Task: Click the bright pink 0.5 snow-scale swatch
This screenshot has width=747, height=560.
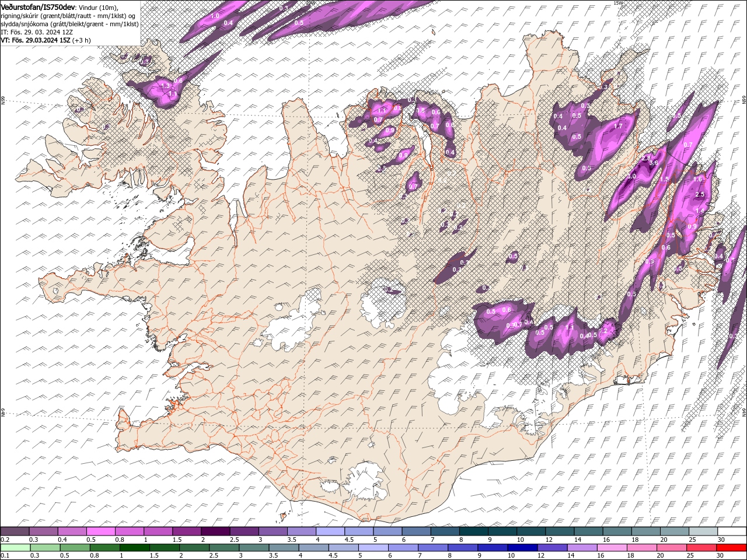Action: [100, 531]
